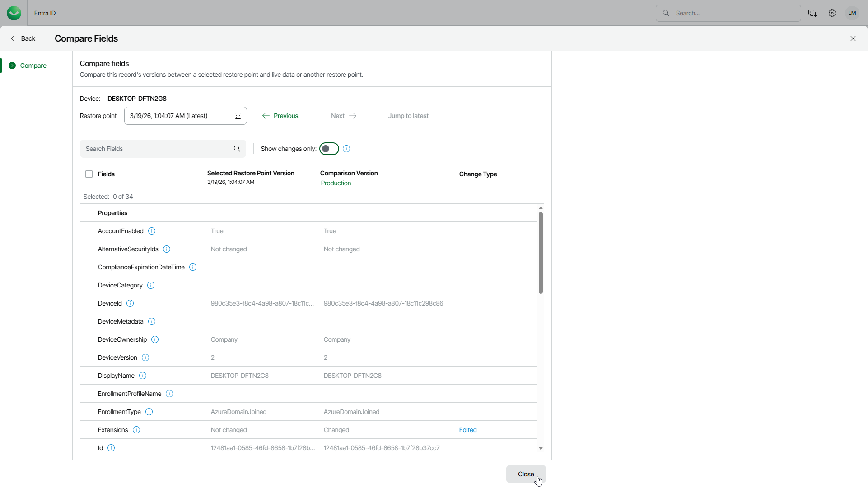Click the info icon next to Extensions
Screen dimensions: 868x489
coord(136,430)
